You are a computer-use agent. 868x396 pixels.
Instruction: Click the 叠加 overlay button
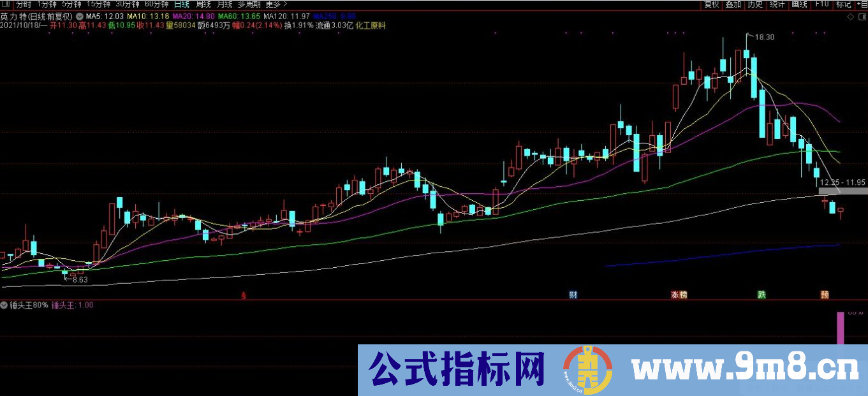click(733, 4)
